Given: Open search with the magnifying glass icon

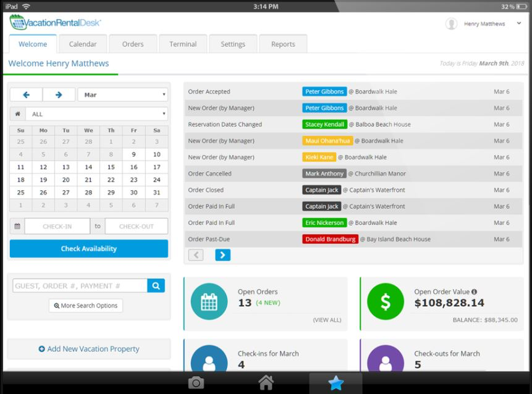Looking at the screenshot, I should 156,285.
